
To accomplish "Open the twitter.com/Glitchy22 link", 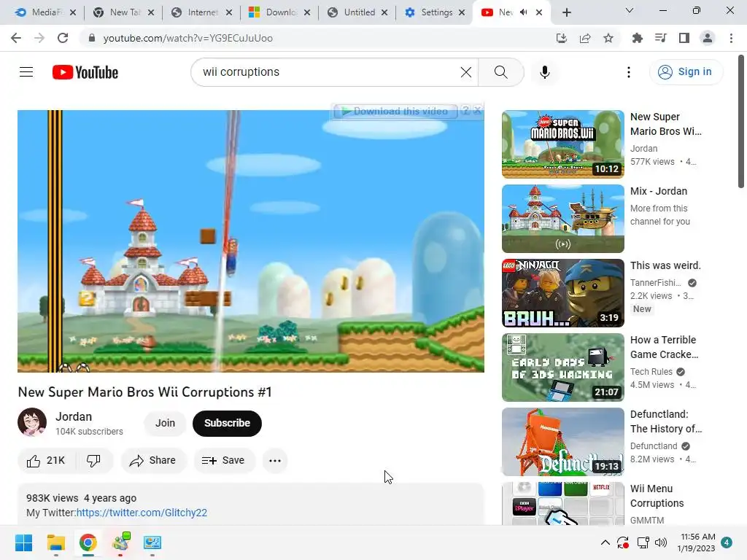I will click(142, 513).
